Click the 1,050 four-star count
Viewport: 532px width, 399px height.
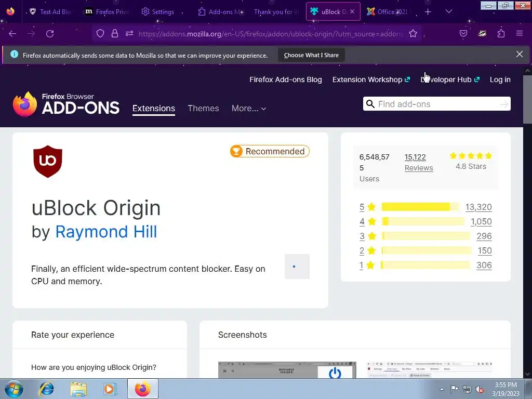coord(481,221)
